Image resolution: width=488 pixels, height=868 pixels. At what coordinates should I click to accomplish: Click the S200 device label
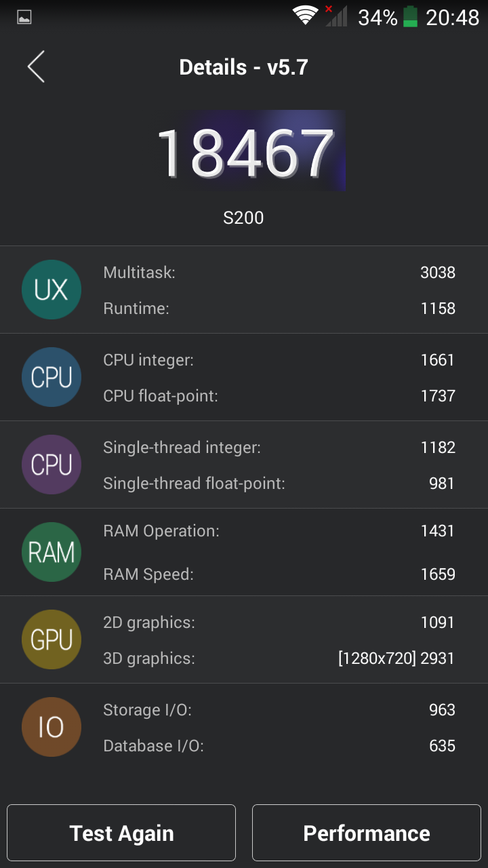tap(244, 218)
